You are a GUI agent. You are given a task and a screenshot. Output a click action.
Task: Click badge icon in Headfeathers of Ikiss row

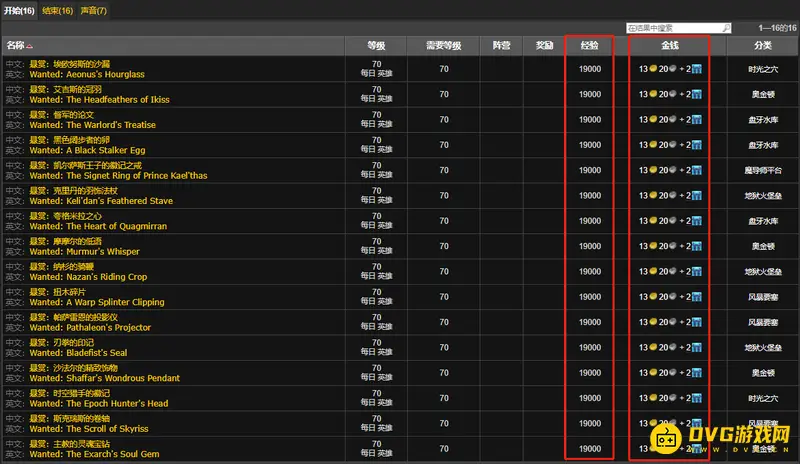tap(696, 94)
